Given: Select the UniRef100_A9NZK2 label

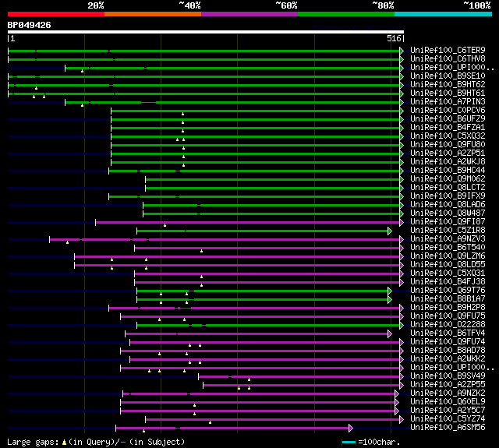Looking at the screenshot, I should coord(448,393).
